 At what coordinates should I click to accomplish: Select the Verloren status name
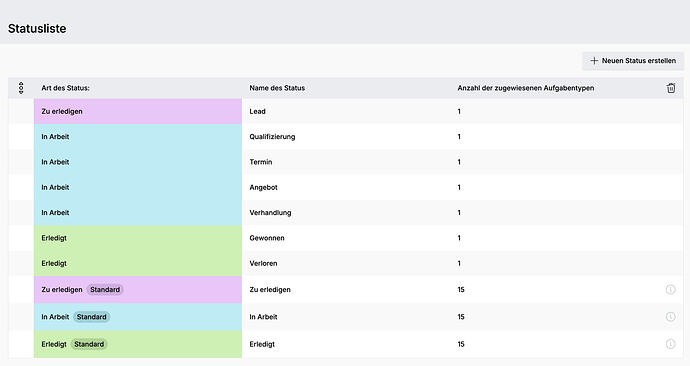point(264,264)
